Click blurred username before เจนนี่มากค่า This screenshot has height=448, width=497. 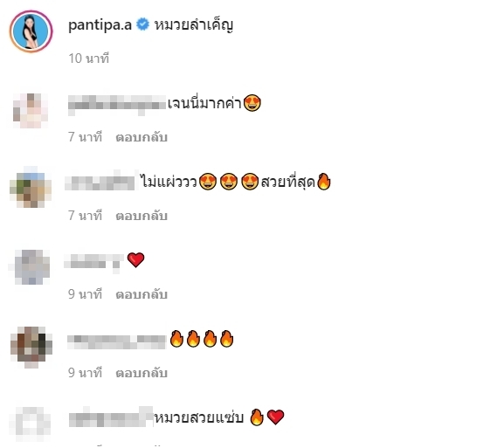click(x=117, y=105)
